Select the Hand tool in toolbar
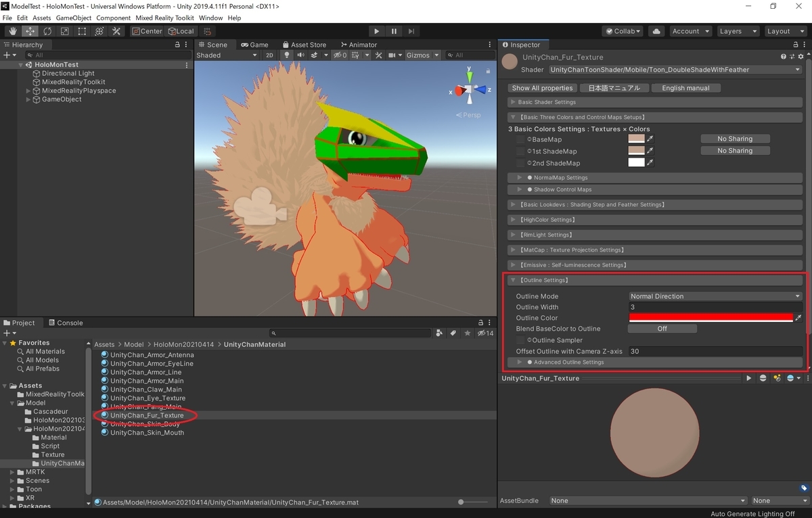Image resolution: width=812 pixels, height=518 pixels. click(13, 31)
